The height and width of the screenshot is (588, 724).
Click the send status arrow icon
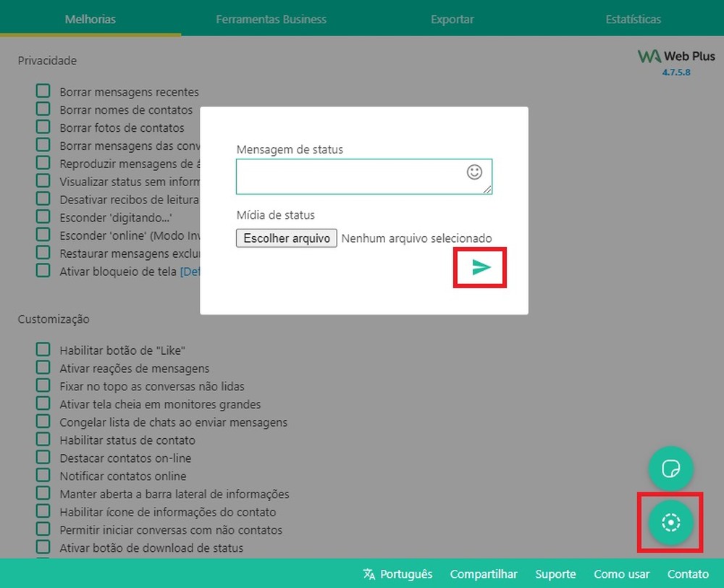(x=479, y=267)
